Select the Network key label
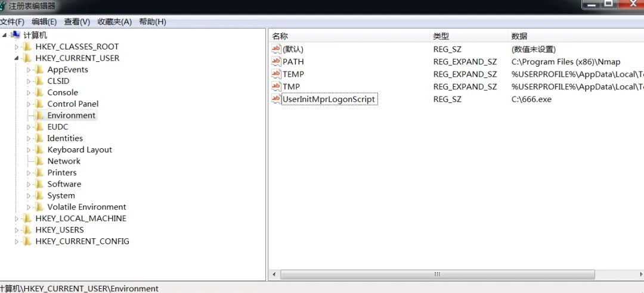 click(x=64, y=161)
